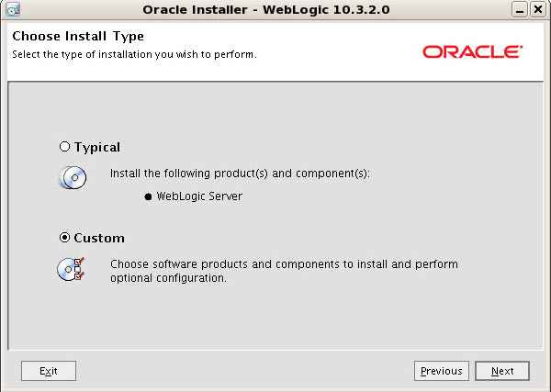This screenshot has width=551, height=392.
Task: Click the Custom option description text
Action: point(284,271)
